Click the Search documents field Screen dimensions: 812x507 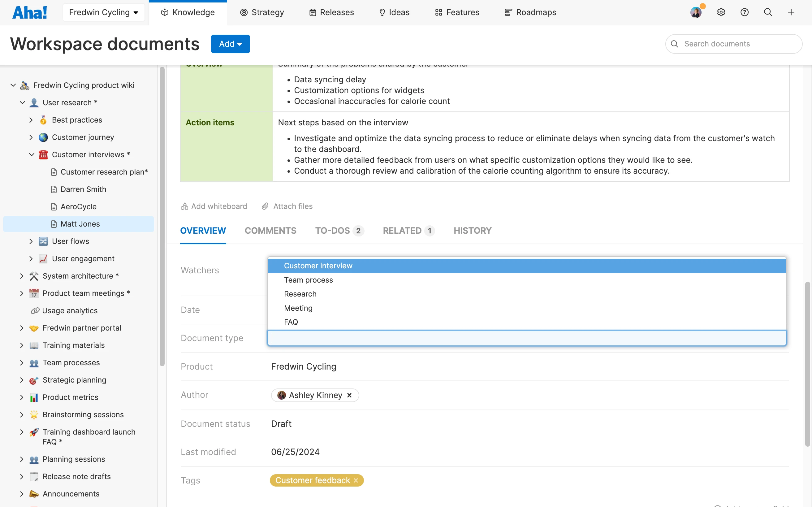734,44
